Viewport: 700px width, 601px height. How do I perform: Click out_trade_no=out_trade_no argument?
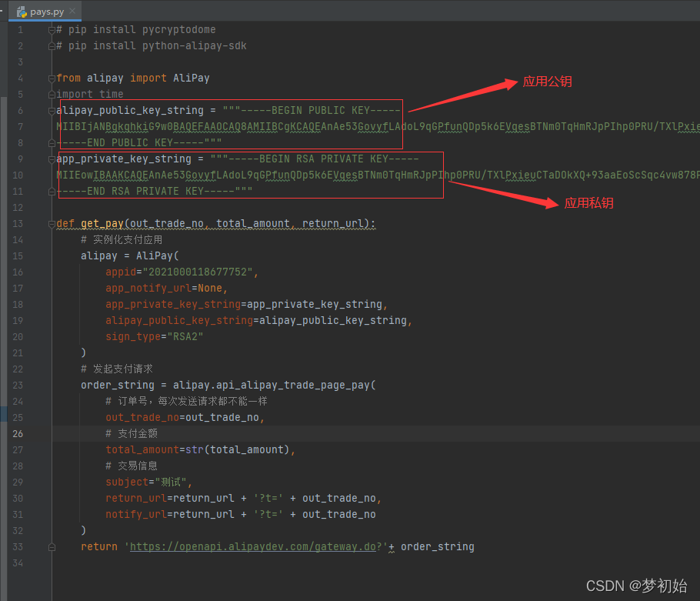click(x=185, y=418)
